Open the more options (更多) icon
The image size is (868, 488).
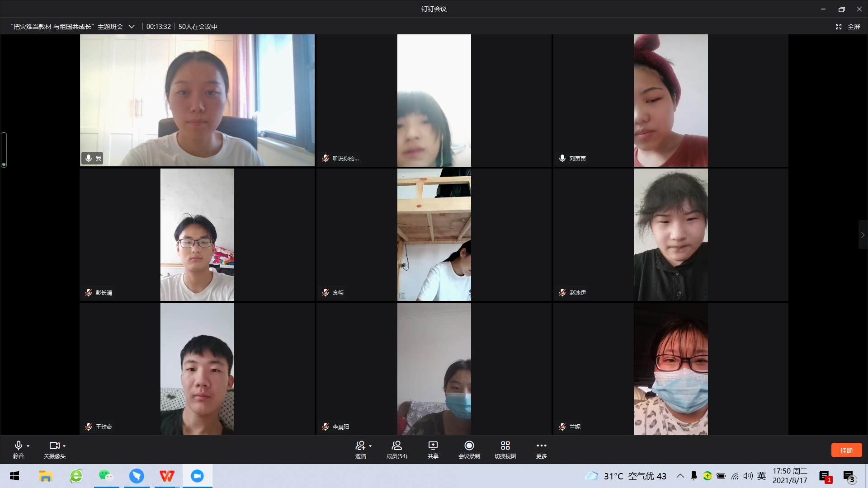click(541, 446)
